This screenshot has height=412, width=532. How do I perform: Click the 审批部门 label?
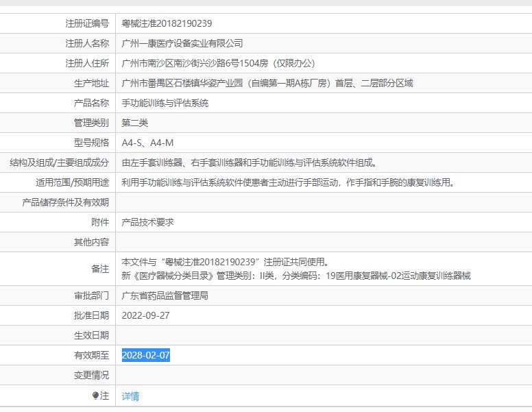pyautogui.click(x=92, y=295)
